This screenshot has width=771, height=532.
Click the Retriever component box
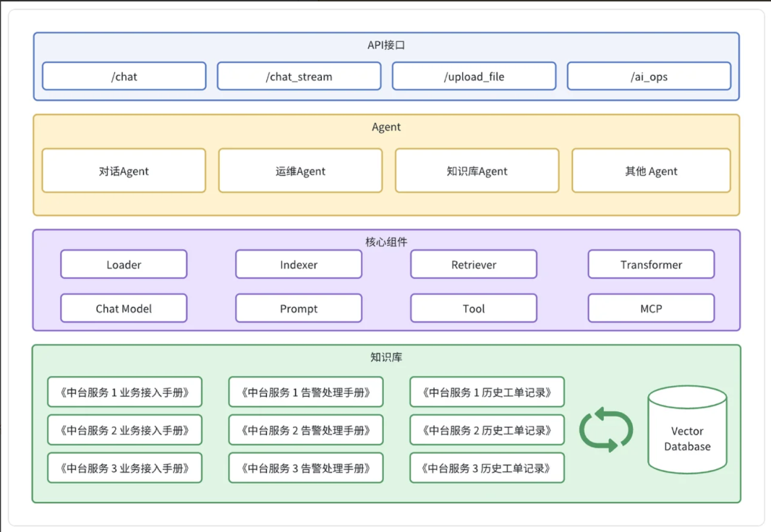click(474, 265)
